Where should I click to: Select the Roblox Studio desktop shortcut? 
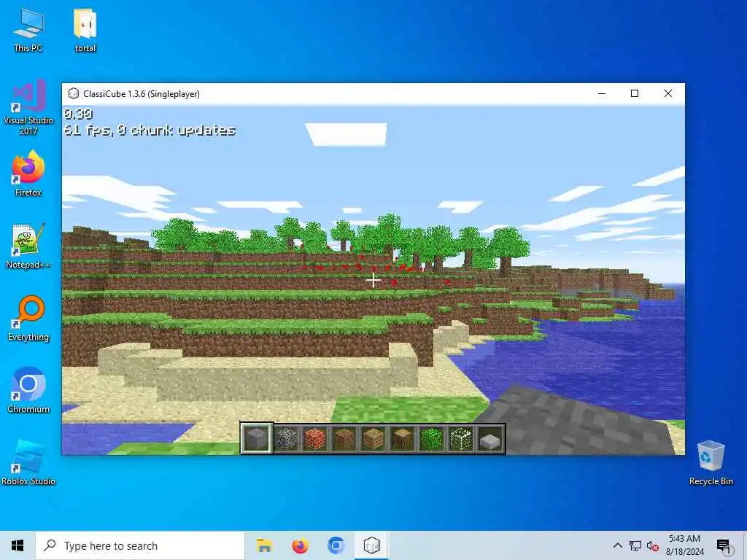click(28, 463)
